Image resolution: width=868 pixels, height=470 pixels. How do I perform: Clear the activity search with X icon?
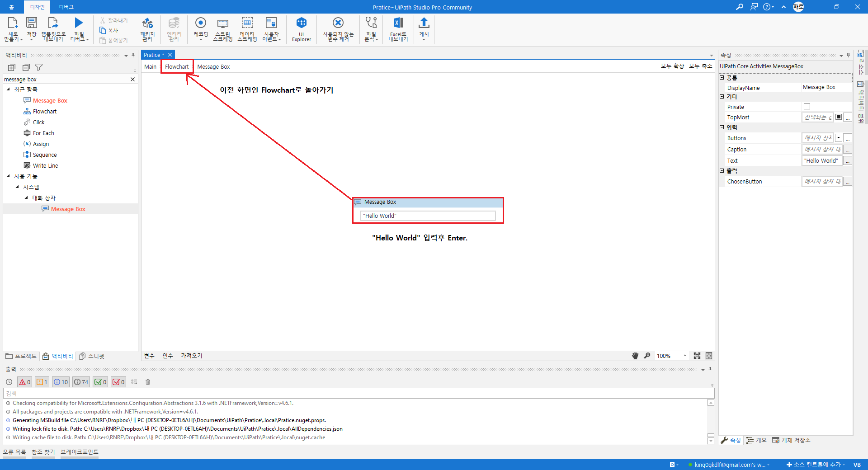pos(132,79)
